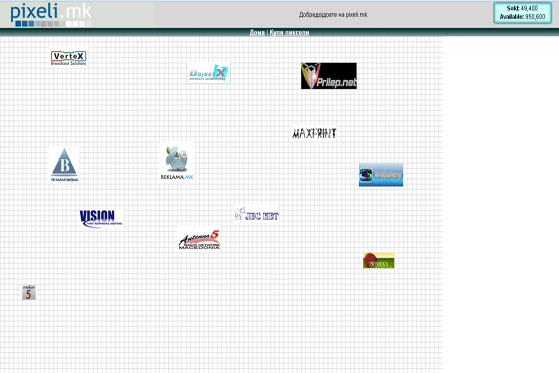The height and width of the screenshot is (373, 559).
Task: Open the Antenna 5 radio logo
Action: coord(199,239)
